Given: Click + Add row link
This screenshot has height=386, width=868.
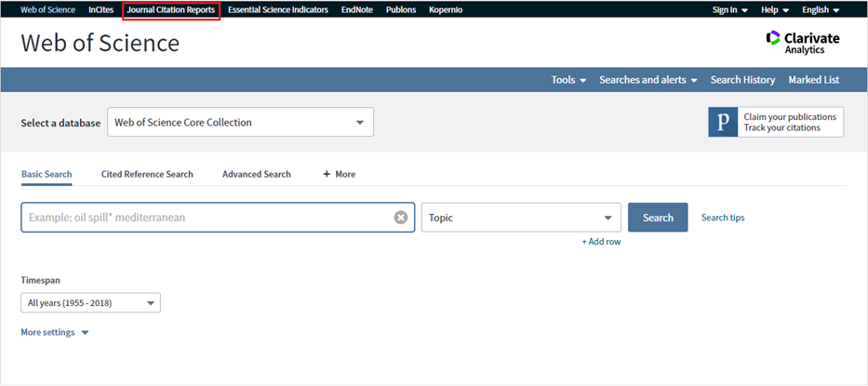Looking at the screenshot, I should [601, 242].
